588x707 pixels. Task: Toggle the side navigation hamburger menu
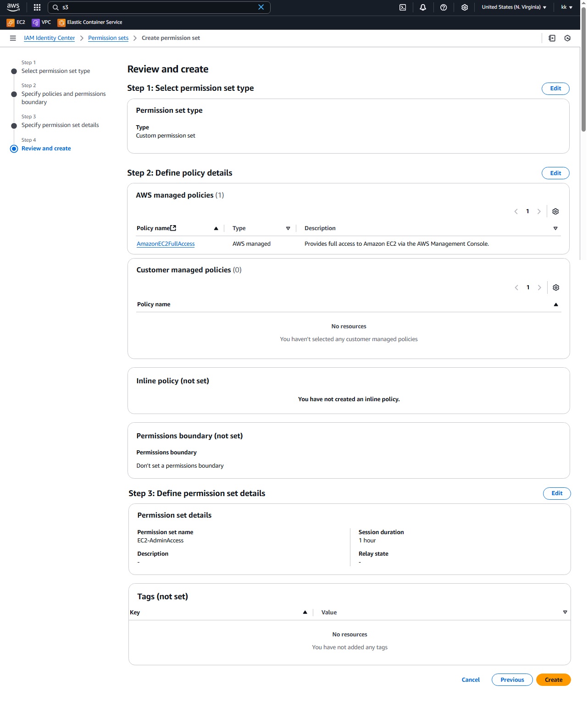click(x=13, y=38)
